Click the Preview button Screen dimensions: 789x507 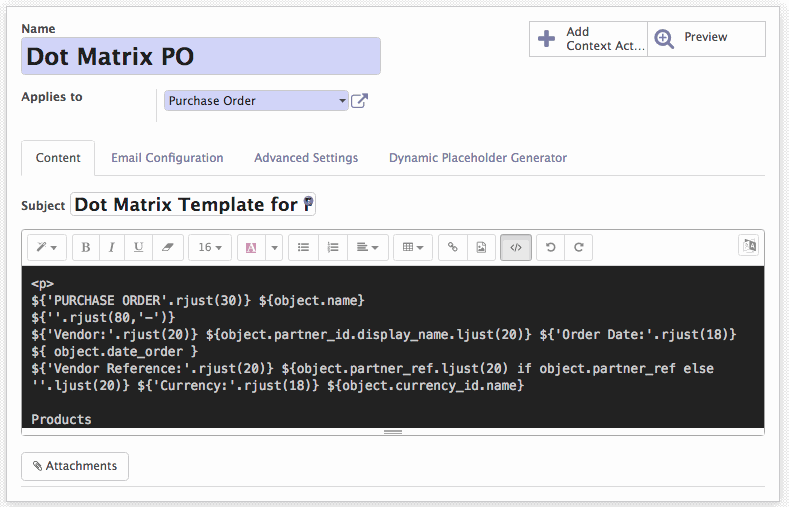[x=706, y=39]
